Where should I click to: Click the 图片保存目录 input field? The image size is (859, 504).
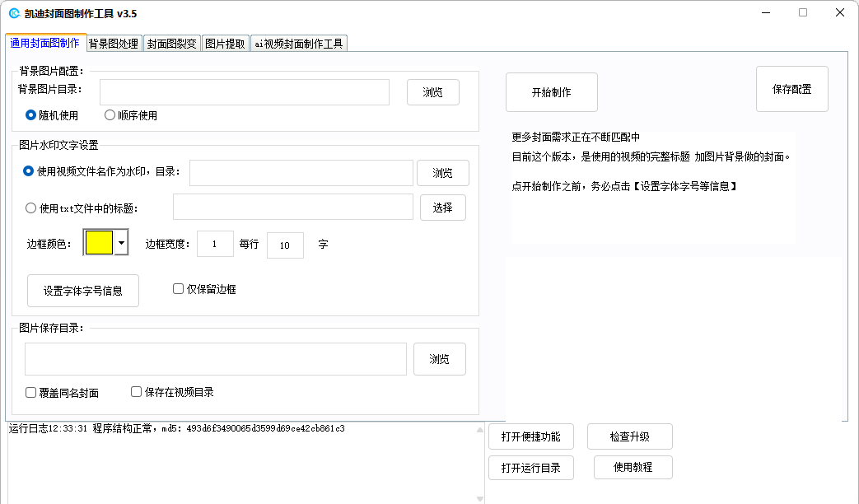(x=216, y=359)
